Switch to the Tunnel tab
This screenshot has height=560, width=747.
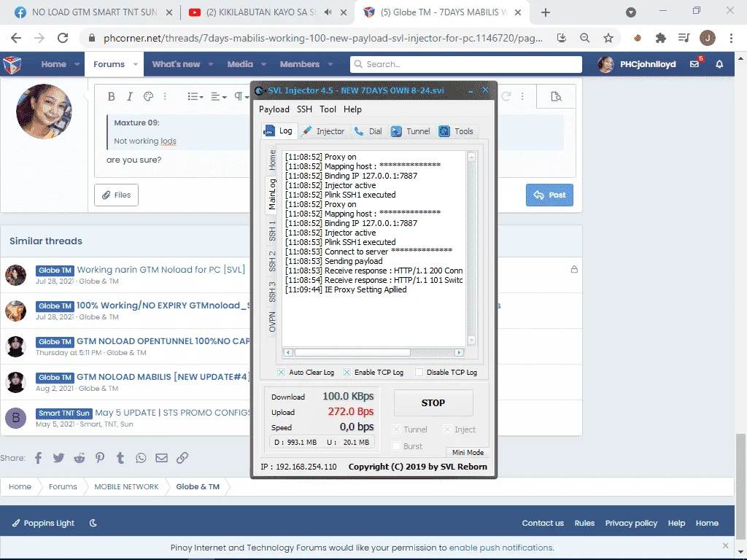click(411, 131)
